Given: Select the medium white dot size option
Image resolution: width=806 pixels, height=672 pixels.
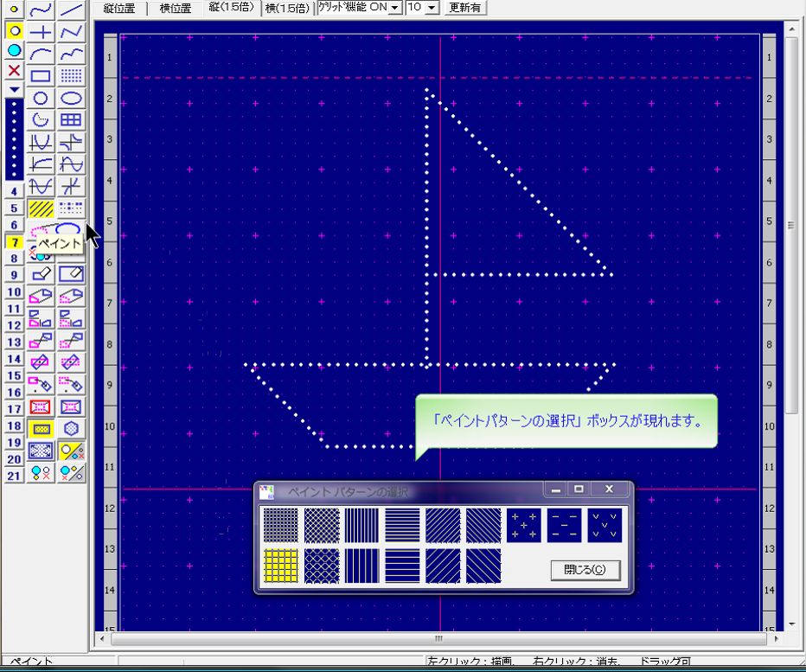Looking at the screenshot, I should click(14, 30).
